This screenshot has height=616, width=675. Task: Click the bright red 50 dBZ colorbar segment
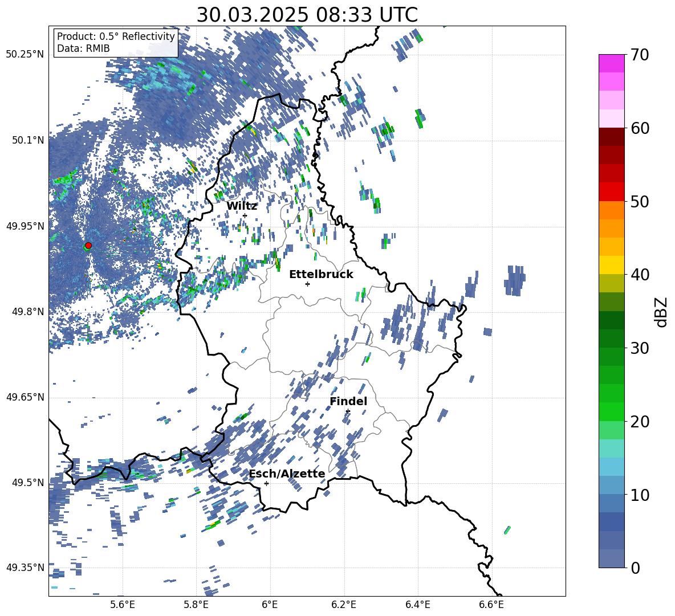611,192
